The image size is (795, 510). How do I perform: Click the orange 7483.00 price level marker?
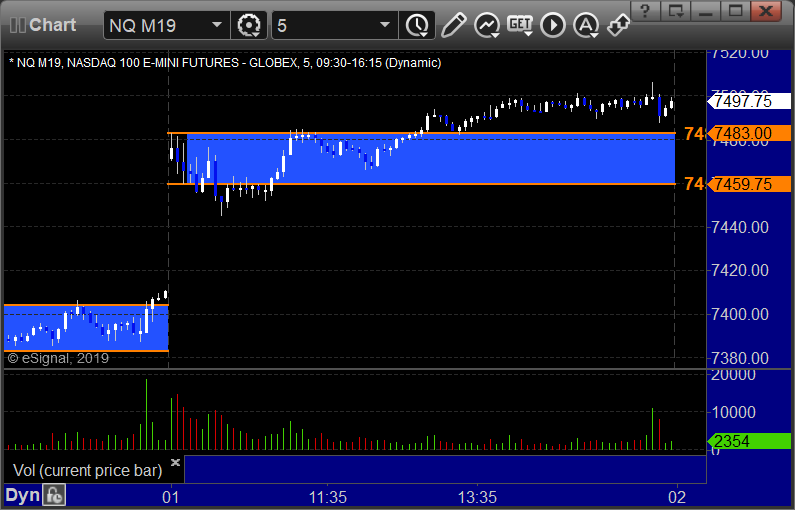749,133
